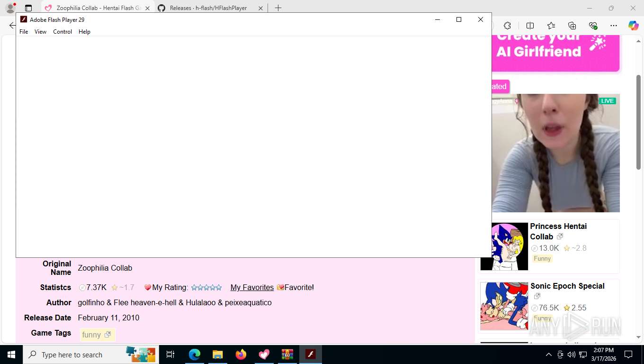The width and height of the screenshot is (644, 364).
Task: Set My Rating to one star
Action: [x=194, y=287]
